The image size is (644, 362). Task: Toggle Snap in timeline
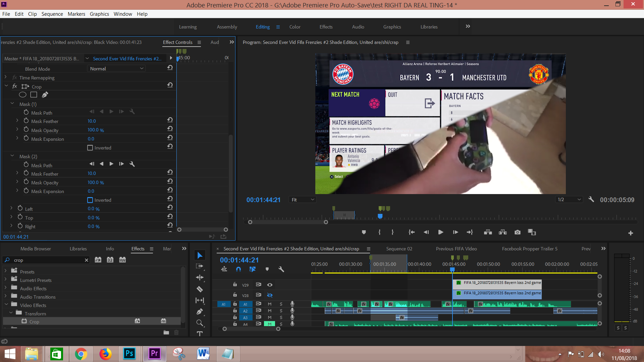click(238, 269)
